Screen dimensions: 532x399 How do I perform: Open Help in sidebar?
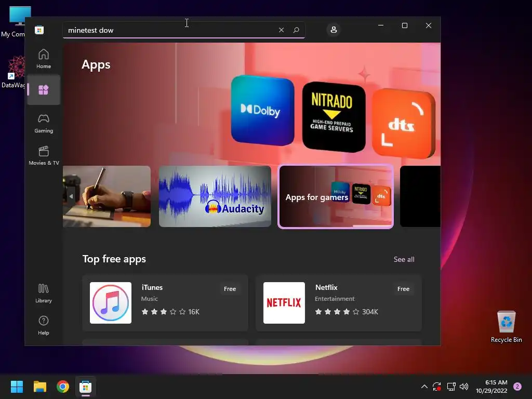[44, 325]
